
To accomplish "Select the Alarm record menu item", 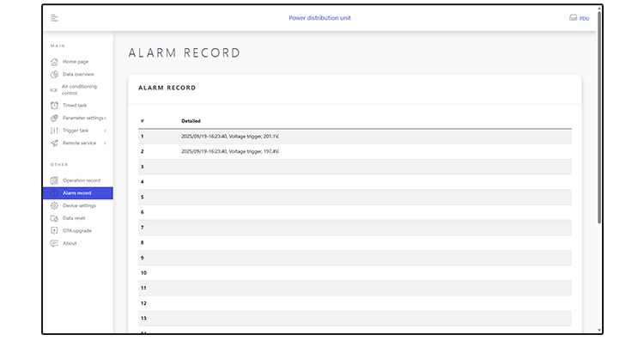I will (x=78, y=193).
